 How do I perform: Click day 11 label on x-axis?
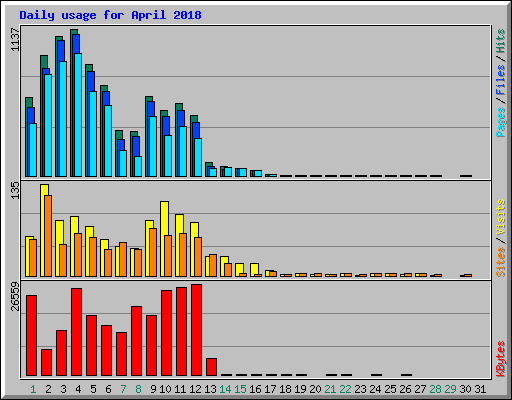click(180, 389)
